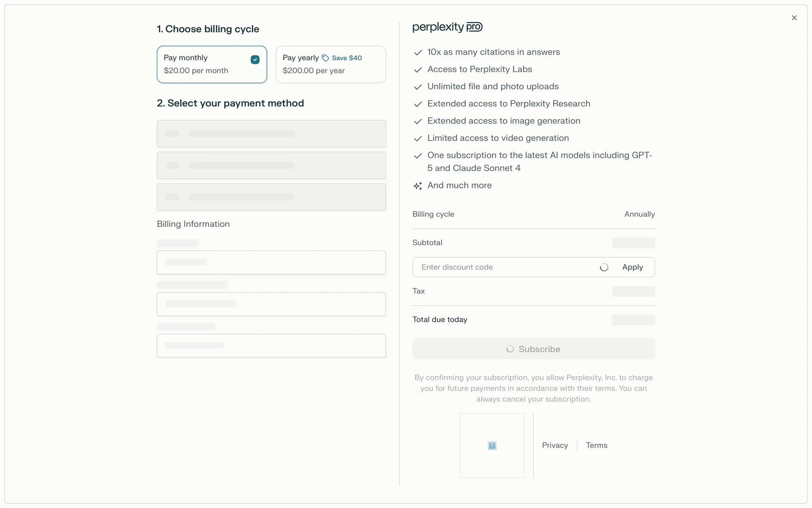Apply the discount code
The image size is (812, 508).
coord(632,267)
